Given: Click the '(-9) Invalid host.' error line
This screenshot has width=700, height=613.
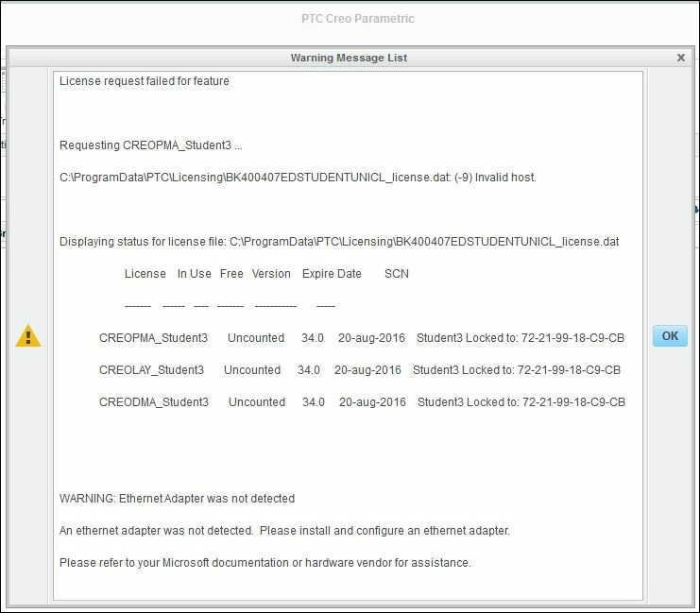Looking at the screenshot, I should click(x=298, y=178).
